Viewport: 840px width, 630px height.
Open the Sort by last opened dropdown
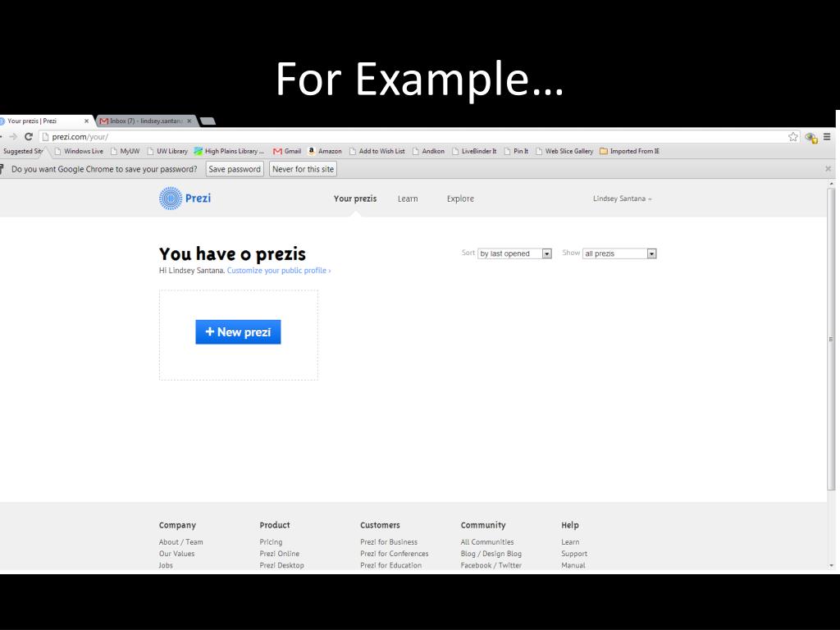pos(514,253)
